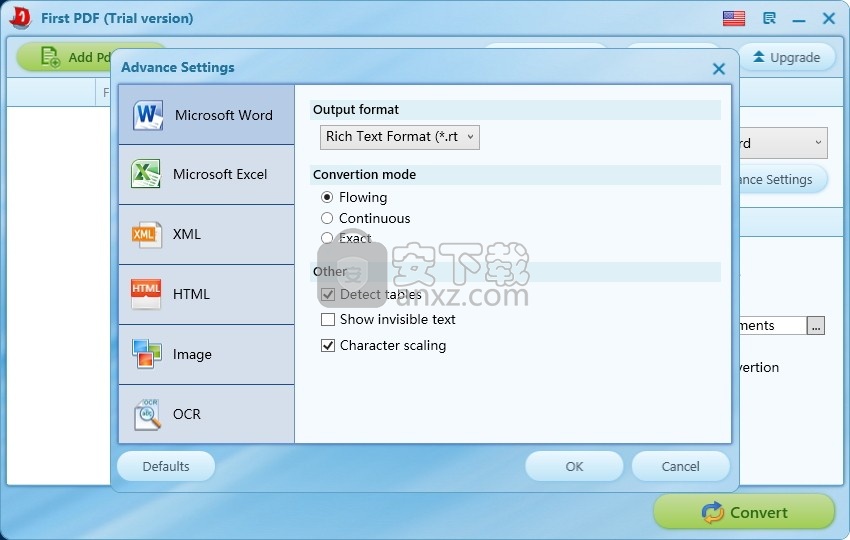
Task: Confirm settings with OK button
Action: pyautogui.click(x=574, y=466)
